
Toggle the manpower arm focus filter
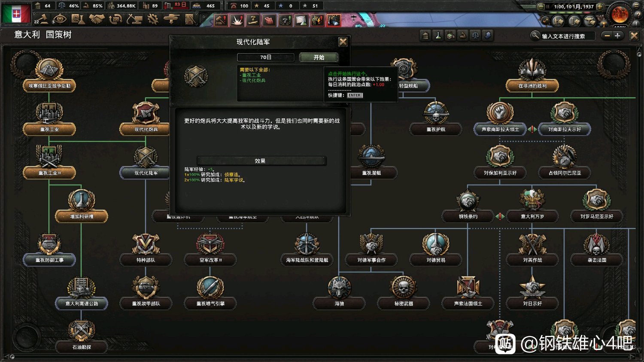pos(463,36)
